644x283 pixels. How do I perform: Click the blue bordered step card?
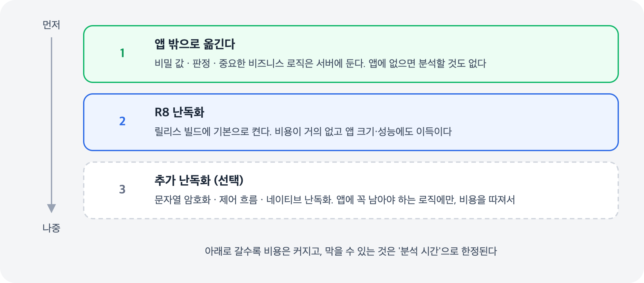(351, 122)
